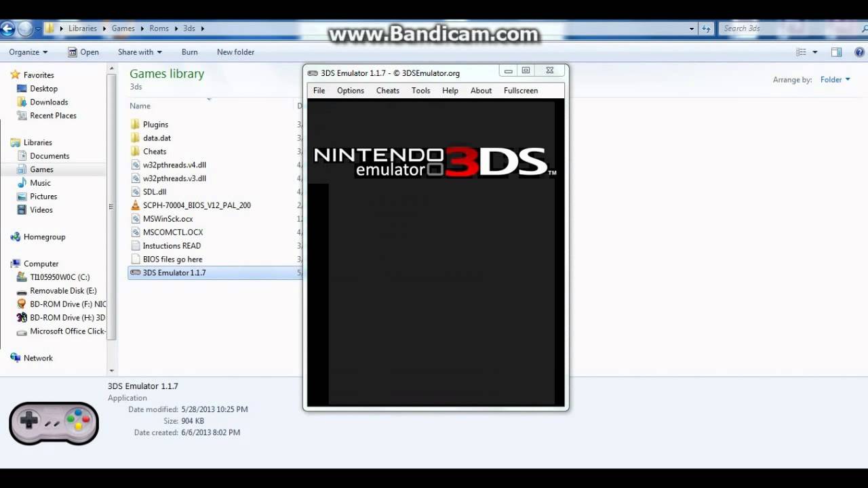Click Games in the address breadcrumb
The width and height of the screenshot is (868, 488).
point(123,28)
